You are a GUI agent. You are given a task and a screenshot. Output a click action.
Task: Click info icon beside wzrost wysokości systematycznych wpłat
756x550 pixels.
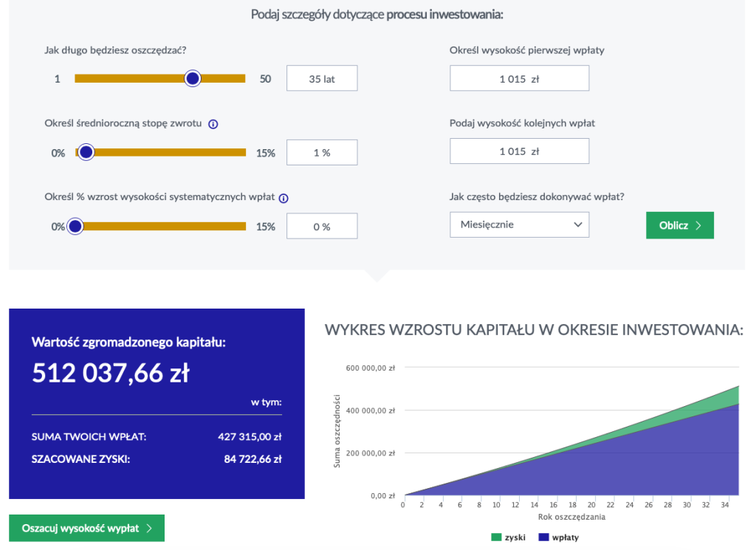coord(283,198)
